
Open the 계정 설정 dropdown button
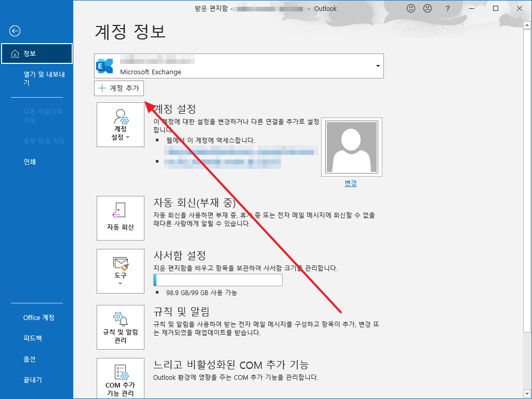click(121, 125)
